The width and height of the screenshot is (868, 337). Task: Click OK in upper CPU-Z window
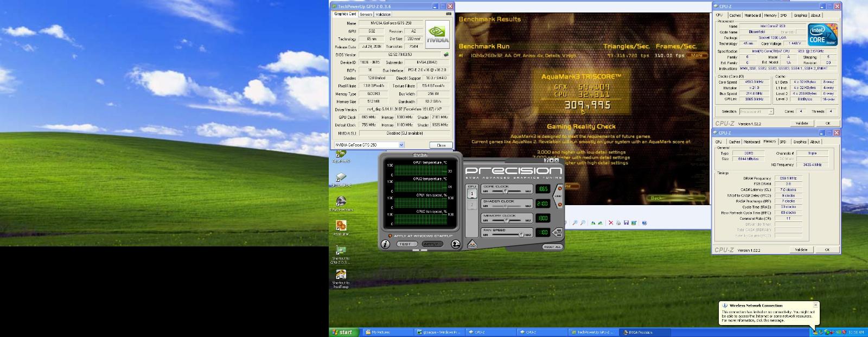tap(827, 123)
